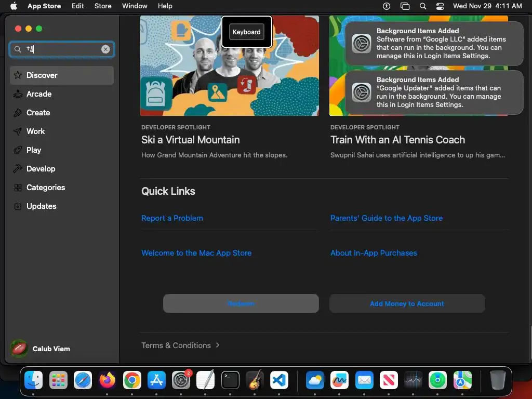This screenshot has width=532, height=399.
Task: Open Google Chrome from the Dock
Action: 132,380
